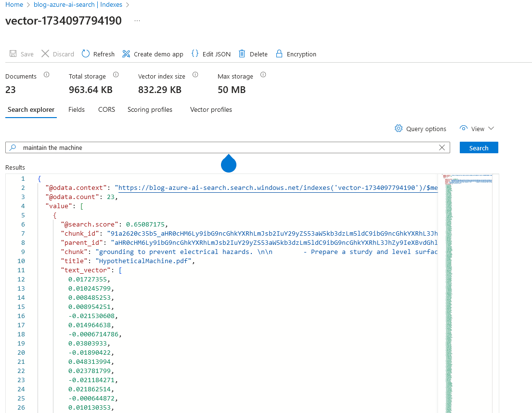Screen dimensions: 532x413
Task: Expand the View dropdown chevron
Action: (491, 128)
